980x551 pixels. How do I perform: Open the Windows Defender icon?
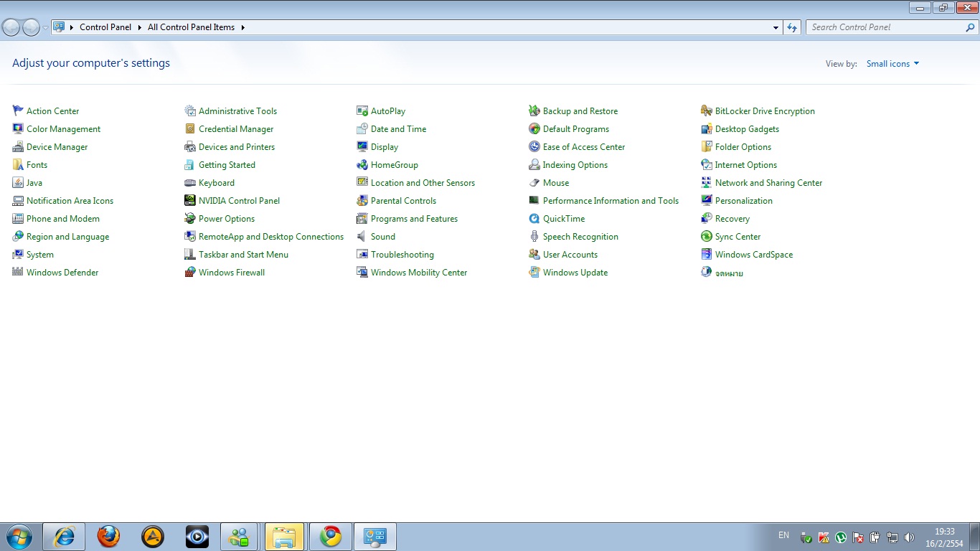pyautogui.click(x=18, y=272)
